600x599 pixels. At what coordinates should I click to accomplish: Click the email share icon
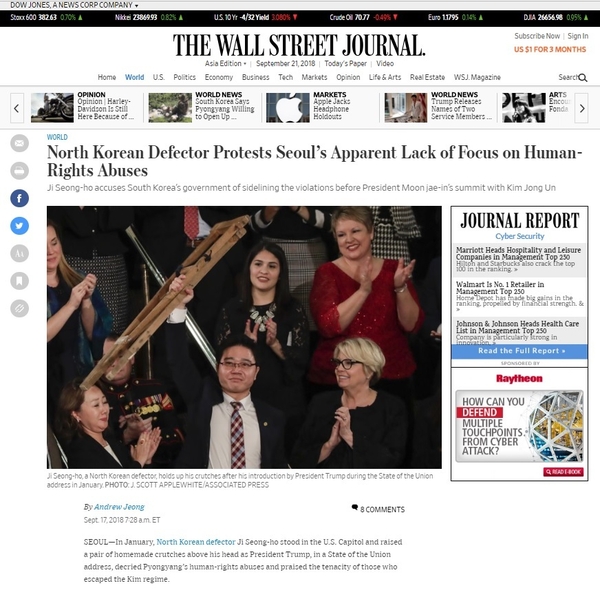[x=20, y=144]
